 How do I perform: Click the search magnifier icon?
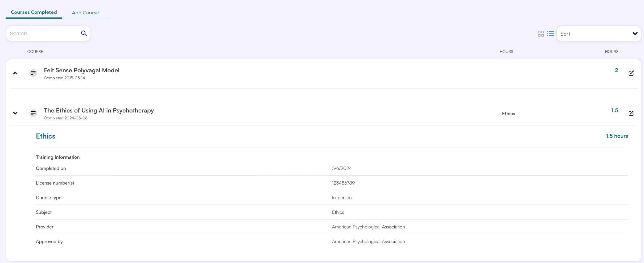[84, 34]
